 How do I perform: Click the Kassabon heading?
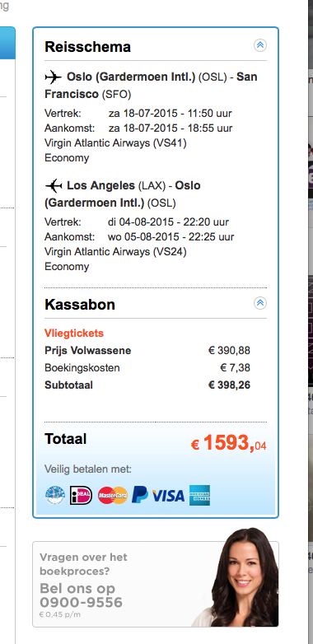[x=80, y=305]
